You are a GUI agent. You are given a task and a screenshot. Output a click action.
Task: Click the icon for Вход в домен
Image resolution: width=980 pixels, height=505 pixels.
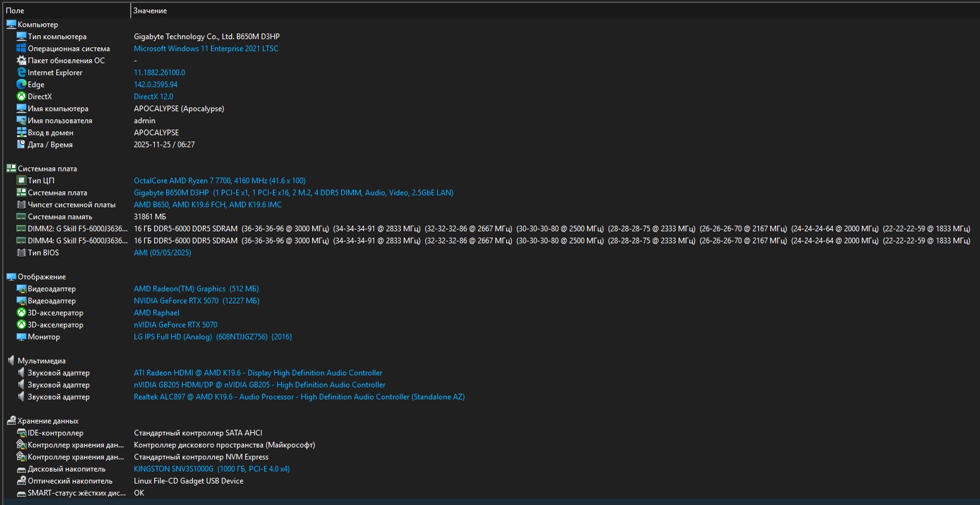click(x=21, y=133)
